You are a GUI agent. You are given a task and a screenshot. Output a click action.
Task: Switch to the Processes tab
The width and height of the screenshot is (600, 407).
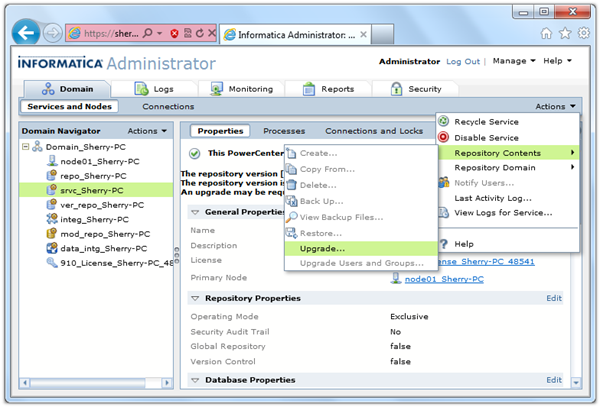click(x=284, y=131)
